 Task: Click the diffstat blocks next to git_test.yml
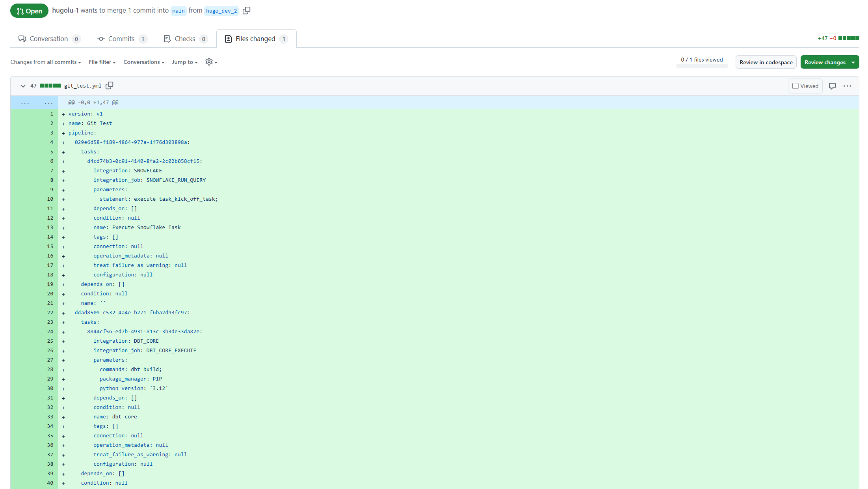(51, 86)
